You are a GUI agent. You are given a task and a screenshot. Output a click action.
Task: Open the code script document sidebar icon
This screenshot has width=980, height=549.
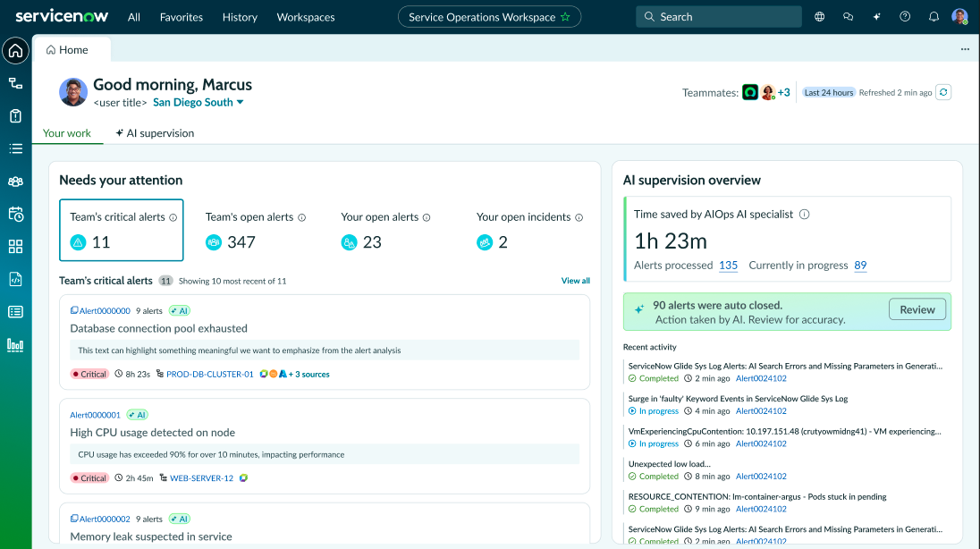pyautogui.click(x=15, y=279)
